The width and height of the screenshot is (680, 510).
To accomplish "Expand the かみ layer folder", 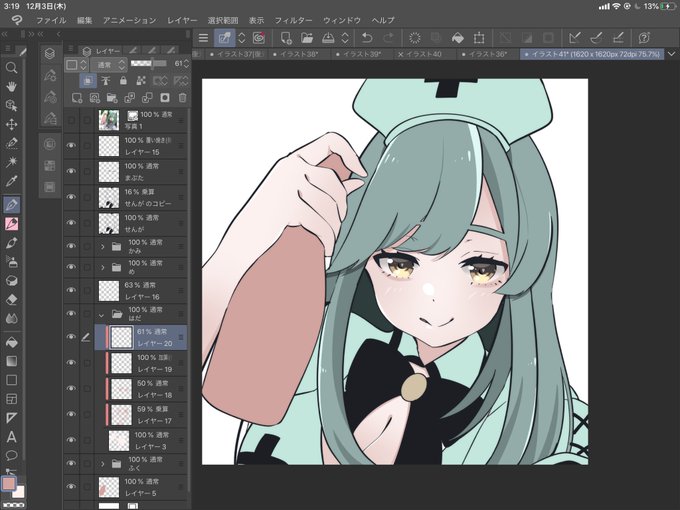I will [x=103, y=246].
